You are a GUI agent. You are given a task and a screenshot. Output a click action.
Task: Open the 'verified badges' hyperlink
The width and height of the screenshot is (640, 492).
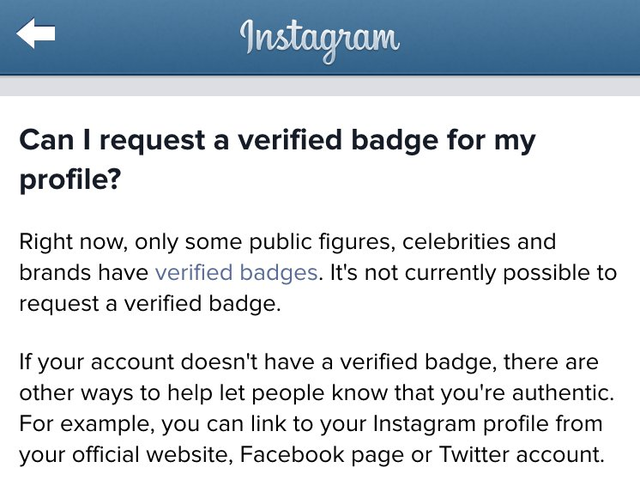[237, 272]
